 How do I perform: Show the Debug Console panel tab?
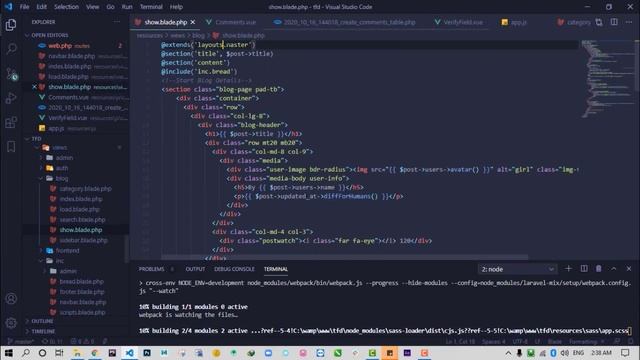234,269
